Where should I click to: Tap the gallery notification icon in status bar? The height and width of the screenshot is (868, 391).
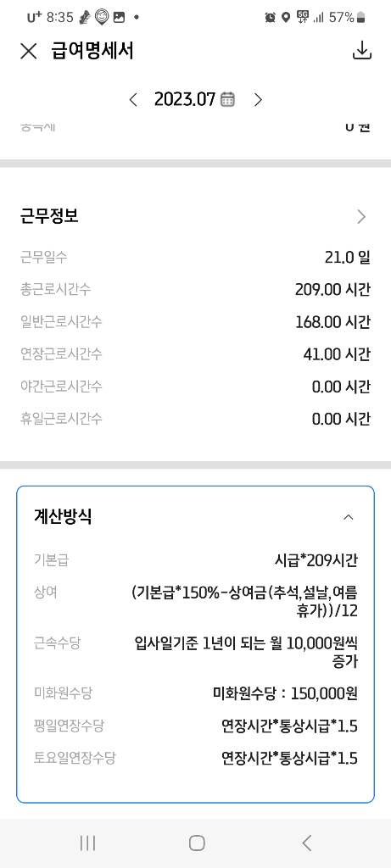(x=119, y=17)
